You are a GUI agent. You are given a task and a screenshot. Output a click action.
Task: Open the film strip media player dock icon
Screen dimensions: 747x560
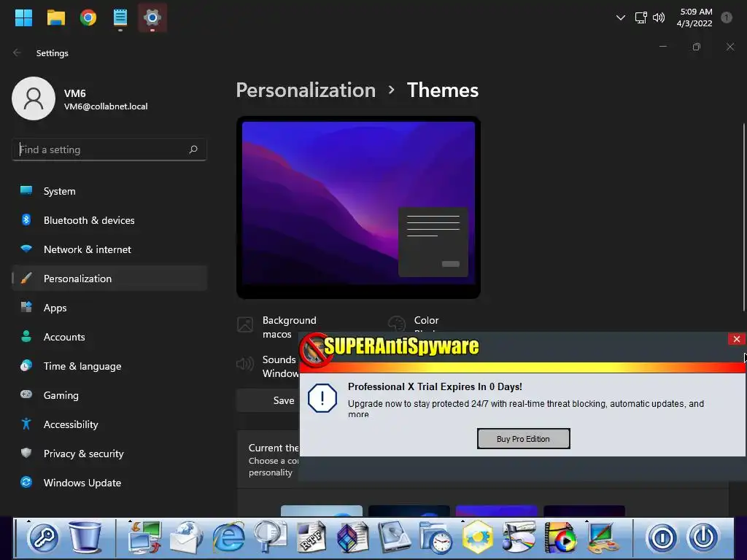(x=560, y=537)
